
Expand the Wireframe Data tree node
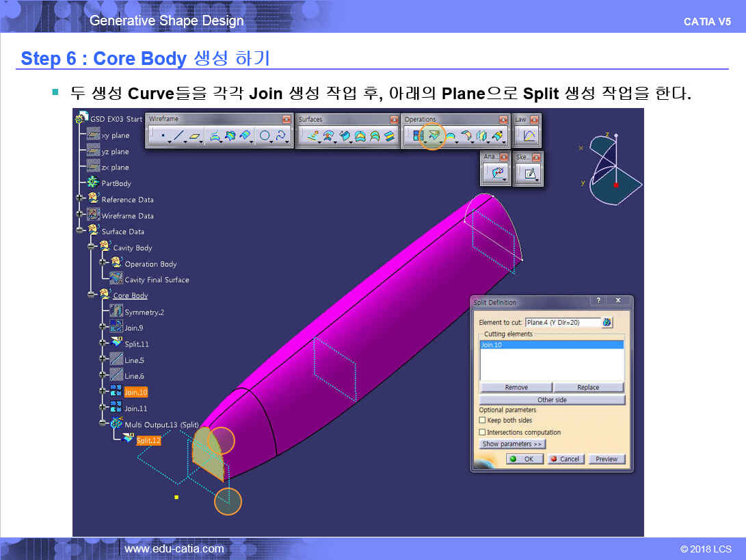coord(81,215)
